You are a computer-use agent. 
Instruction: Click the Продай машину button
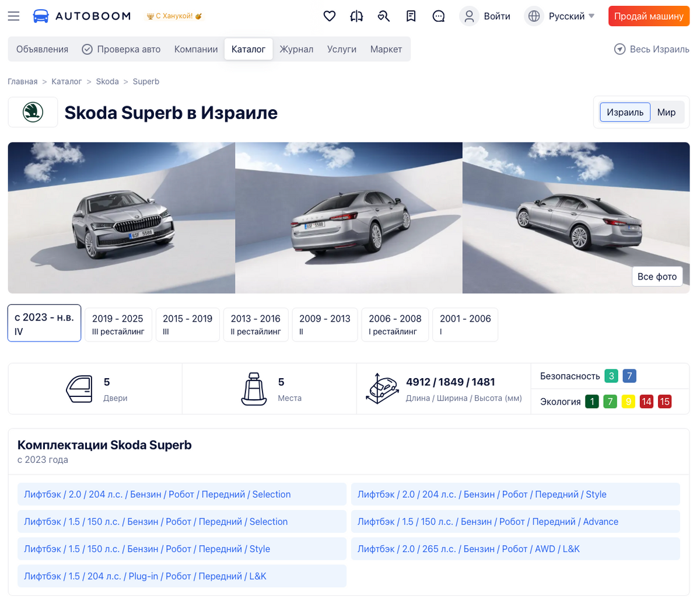tap(649, 16)
